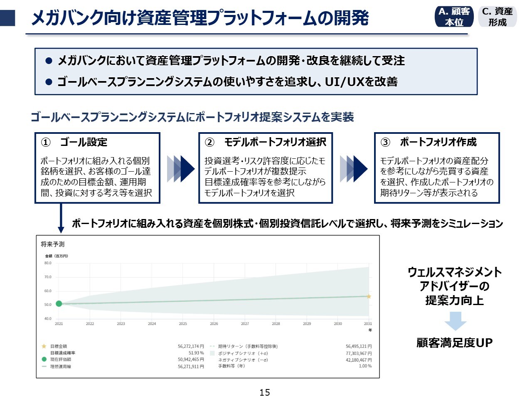Click the 将来予測 chart title
Screen dimensions: 532x399
[53, 244]
